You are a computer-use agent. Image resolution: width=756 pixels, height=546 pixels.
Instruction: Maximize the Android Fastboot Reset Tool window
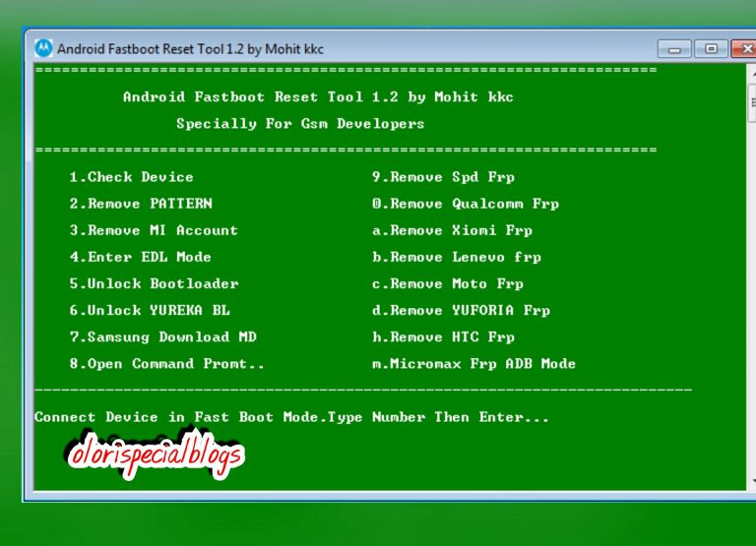coord(711,49)
